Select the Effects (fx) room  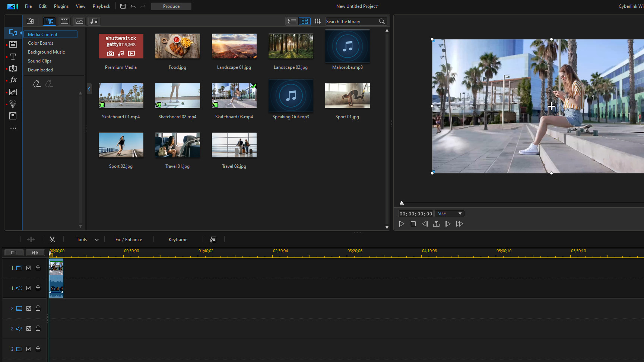click(13, 80)
